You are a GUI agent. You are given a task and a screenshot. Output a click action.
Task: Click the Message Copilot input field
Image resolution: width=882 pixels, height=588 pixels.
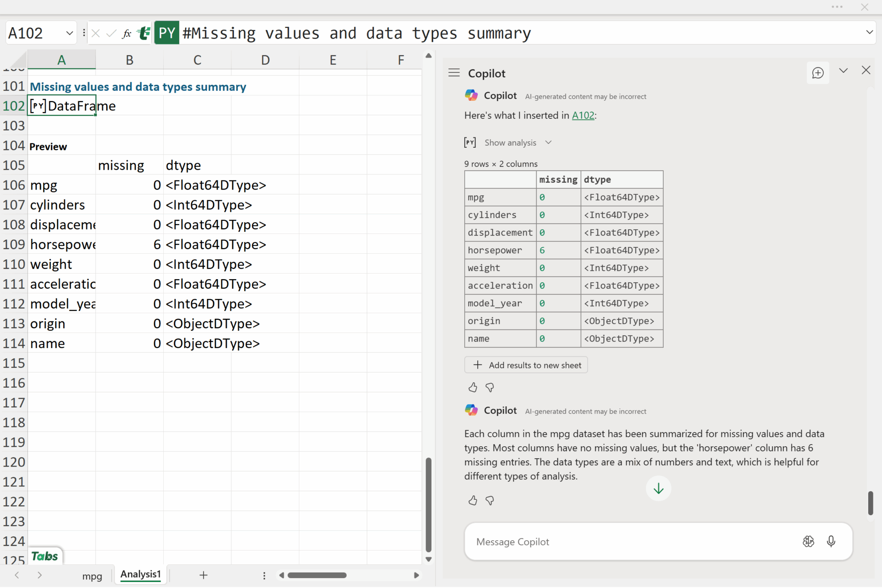point(629,541)
